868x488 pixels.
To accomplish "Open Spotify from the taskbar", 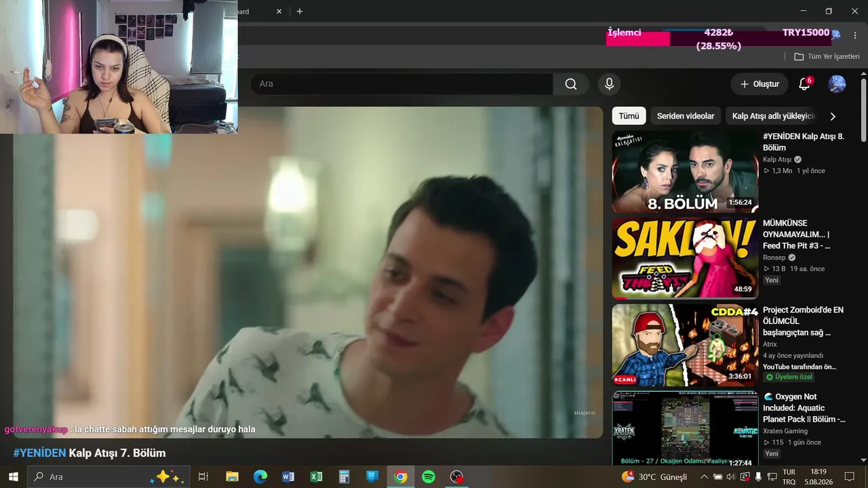I will point(429,476).
